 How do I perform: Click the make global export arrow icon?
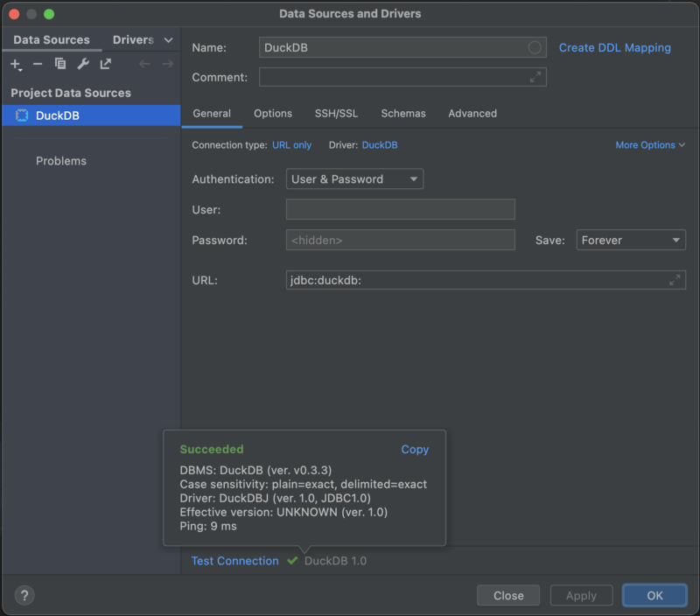105,64
